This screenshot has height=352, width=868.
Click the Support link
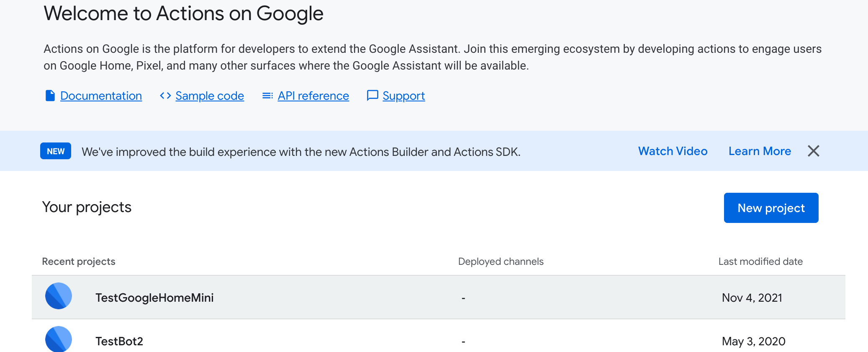403,96
